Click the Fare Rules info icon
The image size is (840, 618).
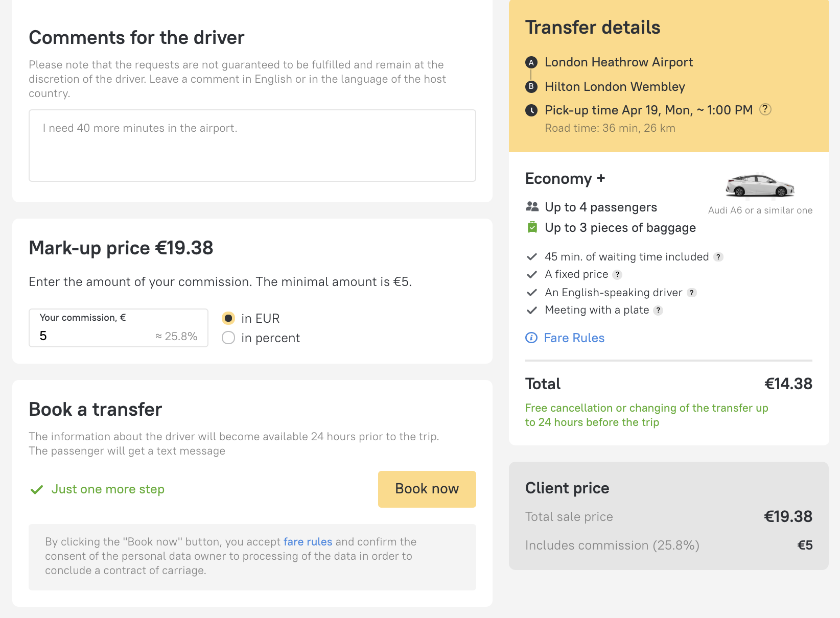click(531, 338)
